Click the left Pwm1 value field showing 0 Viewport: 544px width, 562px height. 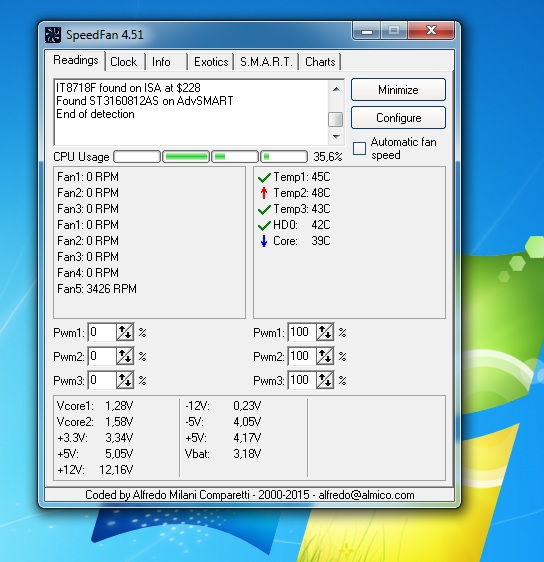click(102, 332)
